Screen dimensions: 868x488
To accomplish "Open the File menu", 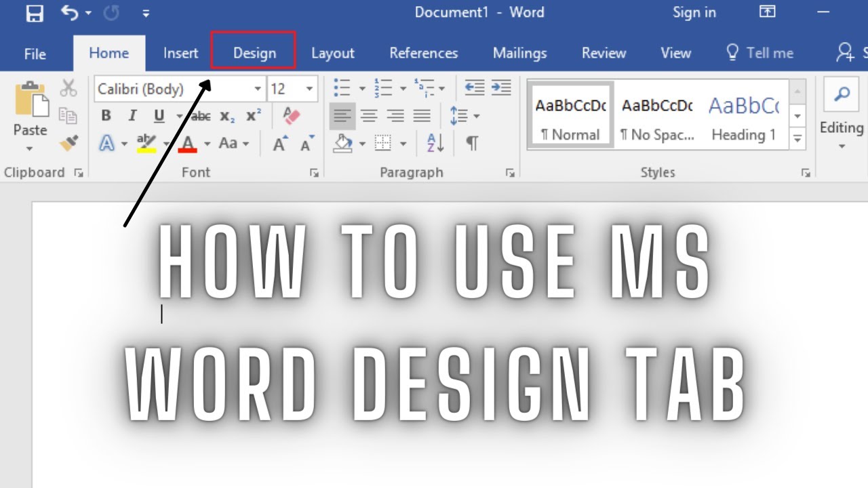I will 35,53.
